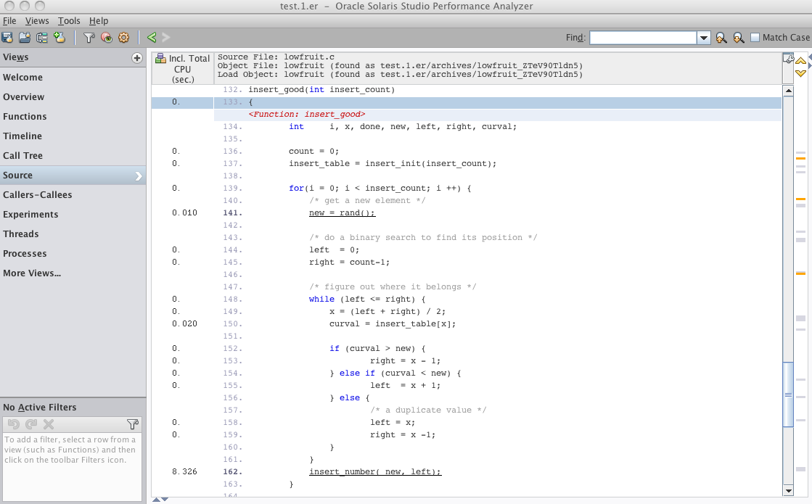Switch to the Experiments view
Image resolution: width=812 pixels, height=504 pixels.
click(x=73, y=215)
